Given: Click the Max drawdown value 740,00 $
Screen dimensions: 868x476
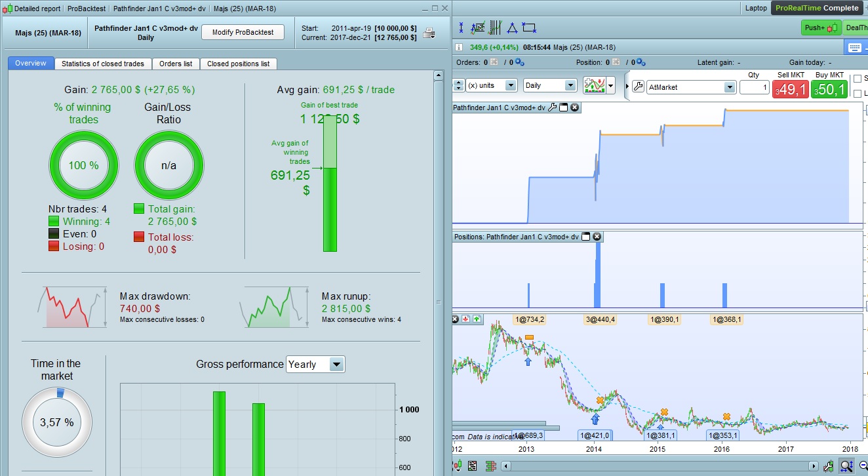Looking at the screenshot, I should coord(140,309).
